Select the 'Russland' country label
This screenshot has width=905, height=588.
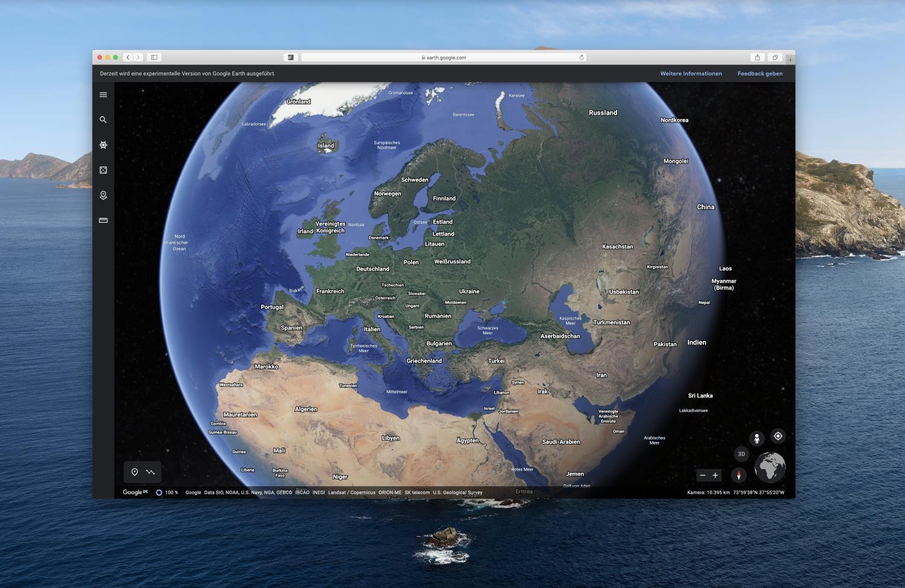[x=603, y=113]
